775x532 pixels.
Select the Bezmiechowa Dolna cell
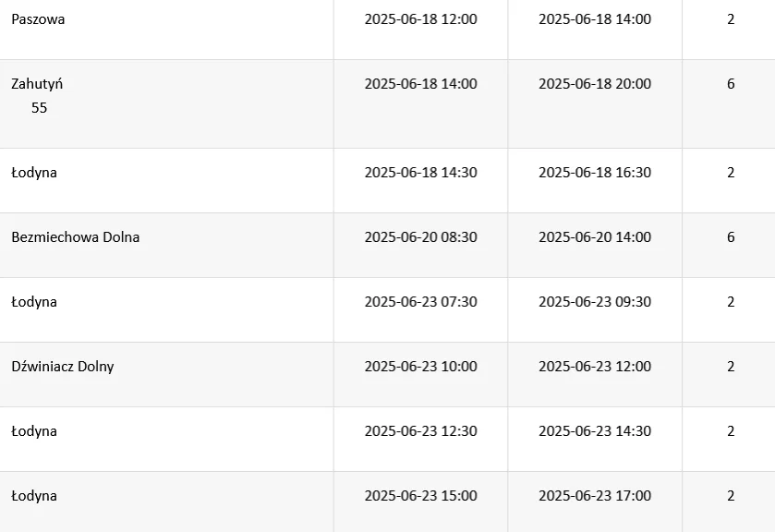point(76,237)
